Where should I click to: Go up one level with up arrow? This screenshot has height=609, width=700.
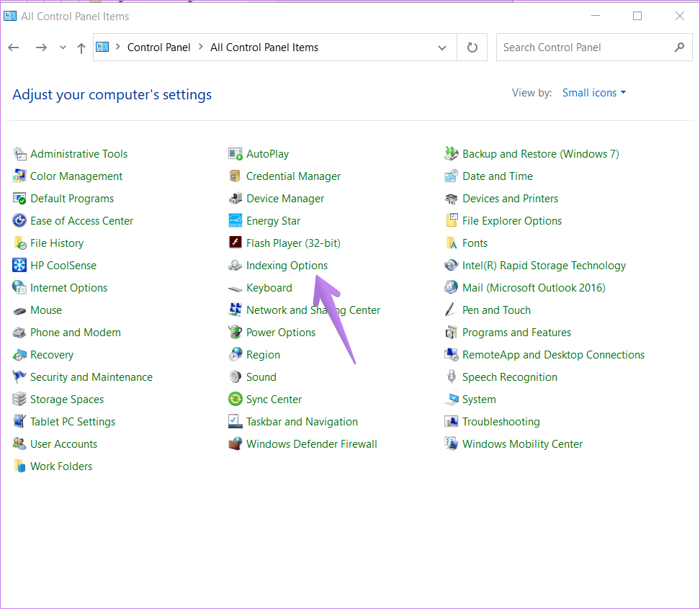coord(81,48)
